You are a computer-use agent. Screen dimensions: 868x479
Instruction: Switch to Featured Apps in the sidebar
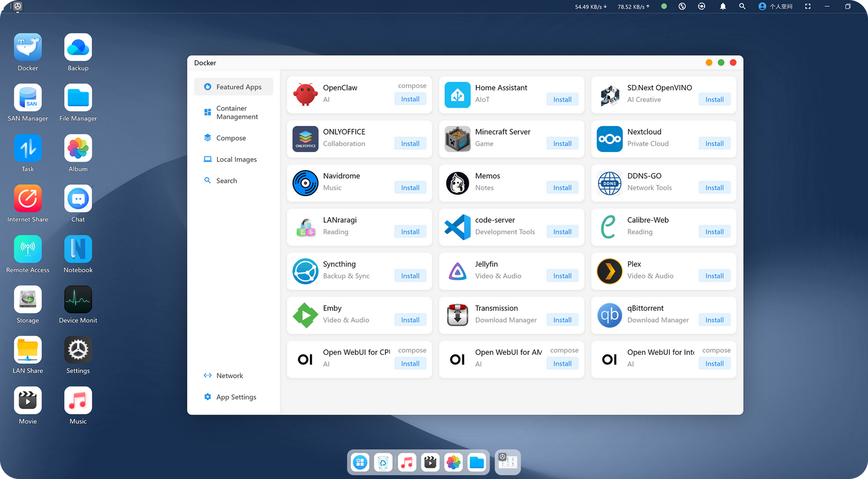234,87
